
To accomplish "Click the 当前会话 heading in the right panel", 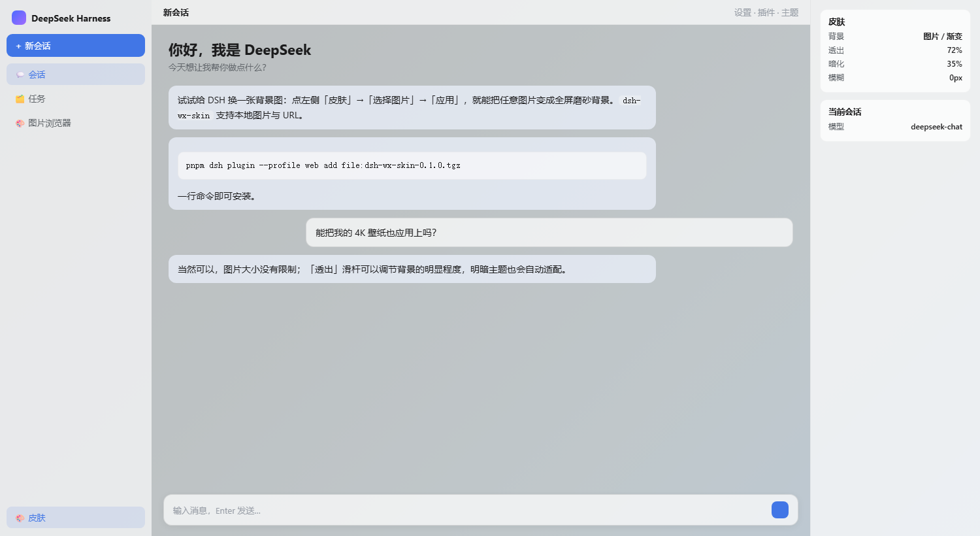I will coord(845,112).
